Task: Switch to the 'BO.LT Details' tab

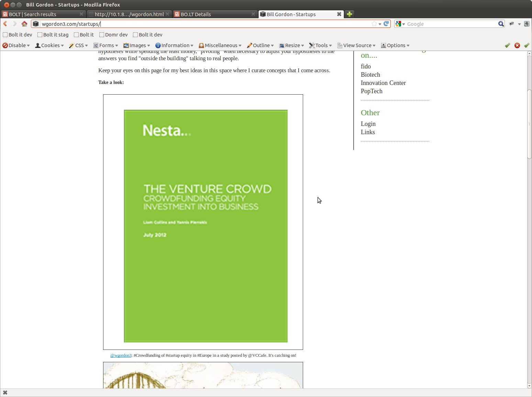Action: coord(196,14)
